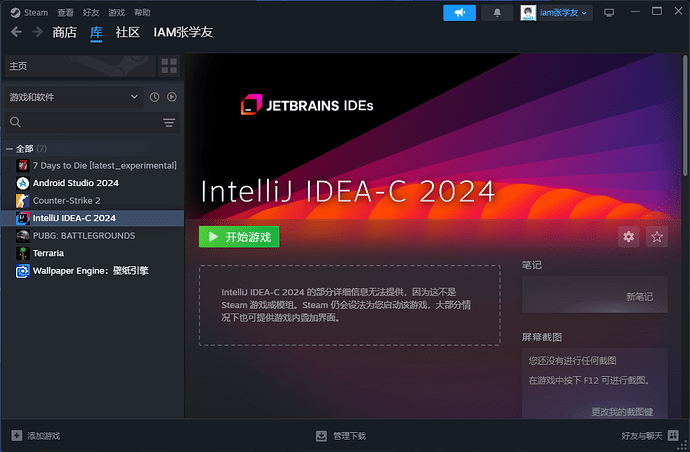Click the PUBG: BATTLEGROUNDS icon
The width and height of the screenshot is (690, 452).
pos(22,236)
